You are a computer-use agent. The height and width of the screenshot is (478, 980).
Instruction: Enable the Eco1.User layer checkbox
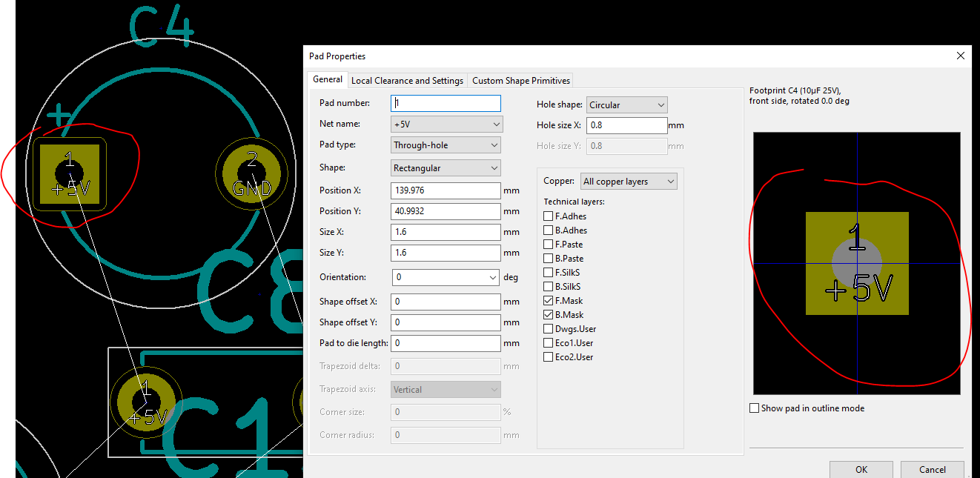click(549, 343)
